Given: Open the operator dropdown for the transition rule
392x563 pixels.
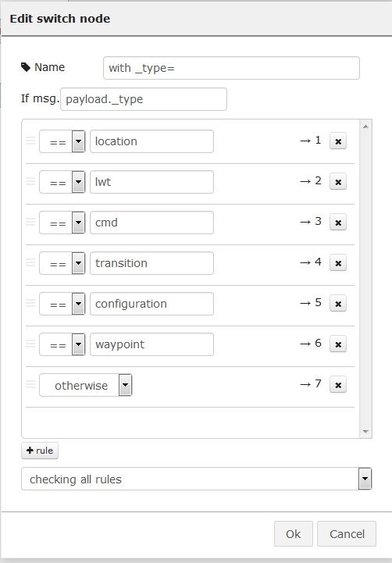Looking at the screenshot, I should pyautogui.click(x=62, y=263).
